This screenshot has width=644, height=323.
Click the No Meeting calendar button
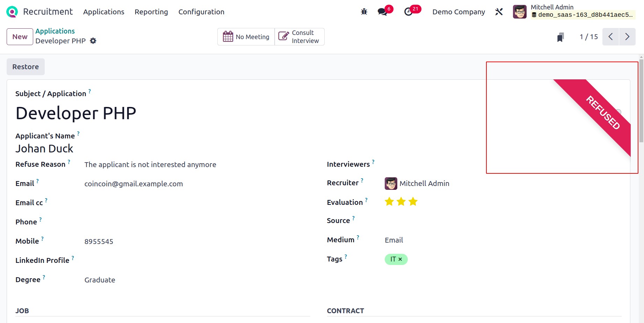tap(246, 37)
